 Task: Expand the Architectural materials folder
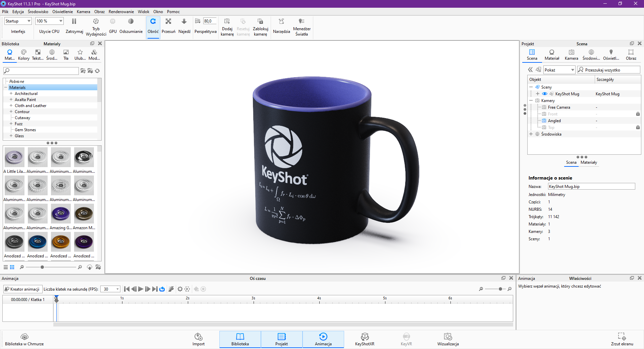pyautogui.click(x=11, y=94)
